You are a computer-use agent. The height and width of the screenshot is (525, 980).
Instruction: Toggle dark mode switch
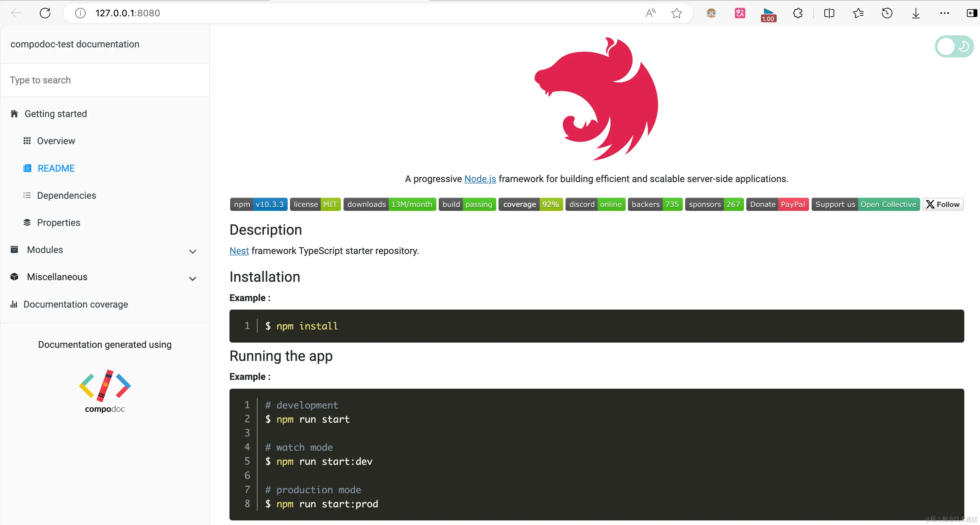[x=954, y=46]
